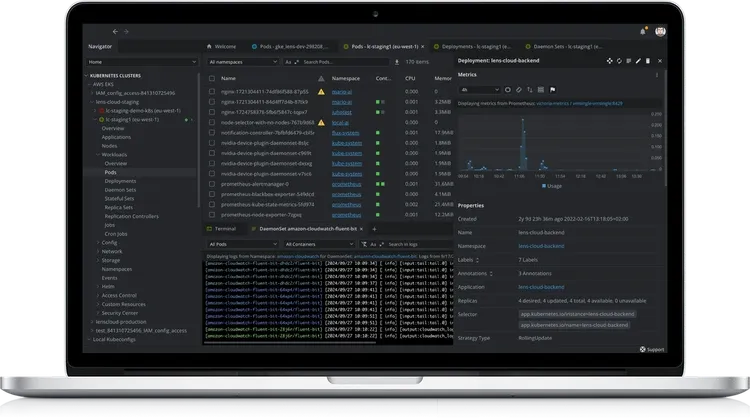Viewport: 750px width, 418px height.
Task: Check the prometheus-blackbox-exporter pod row
Action: (211, 194)
